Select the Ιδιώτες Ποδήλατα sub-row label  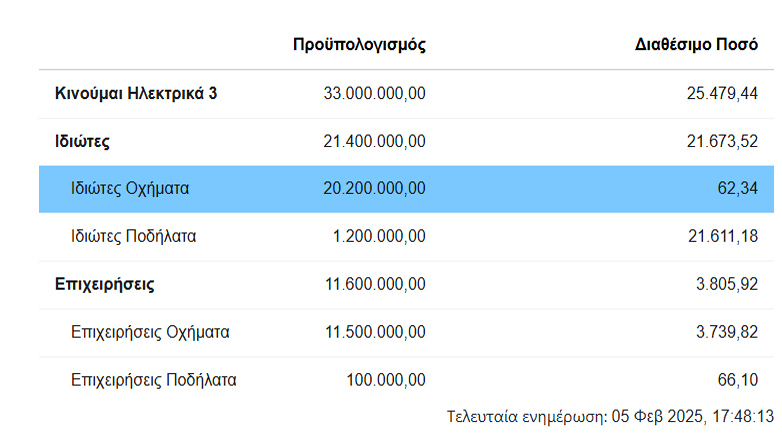[x=134, y=237]
